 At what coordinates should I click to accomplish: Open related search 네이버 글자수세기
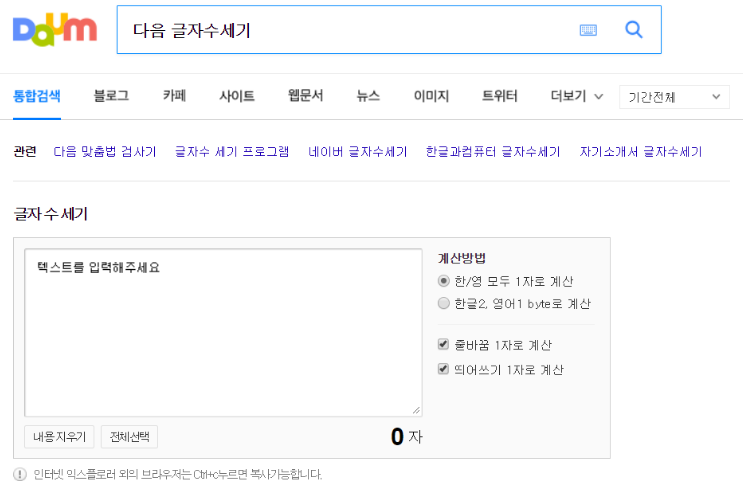coord(358,152)
